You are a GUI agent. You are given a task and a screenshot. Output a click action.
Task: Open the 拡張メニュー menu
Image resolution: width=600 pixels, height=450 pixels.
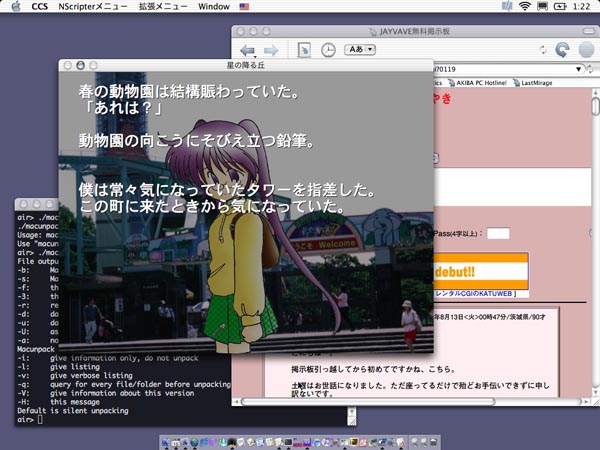(163, 7)
